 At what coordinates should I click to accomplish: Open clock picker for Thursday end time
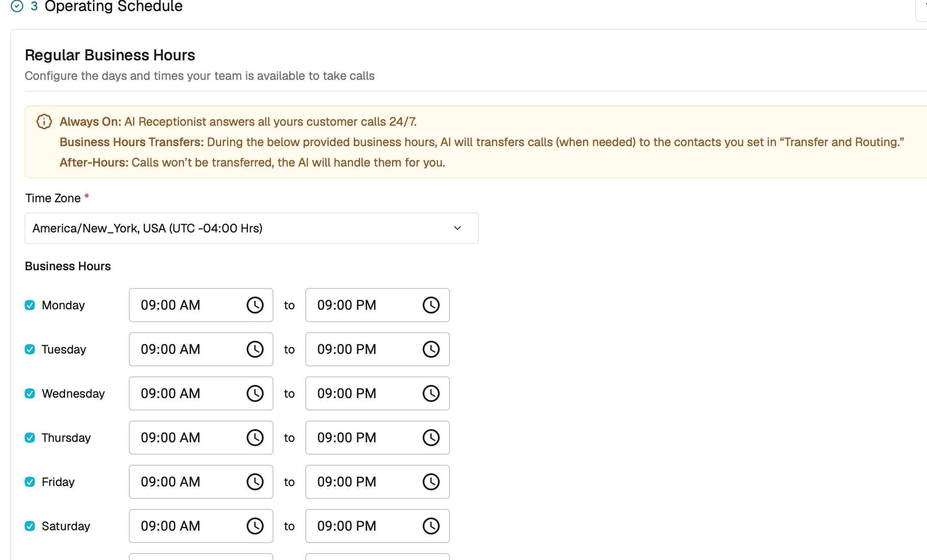click(431, 438)
